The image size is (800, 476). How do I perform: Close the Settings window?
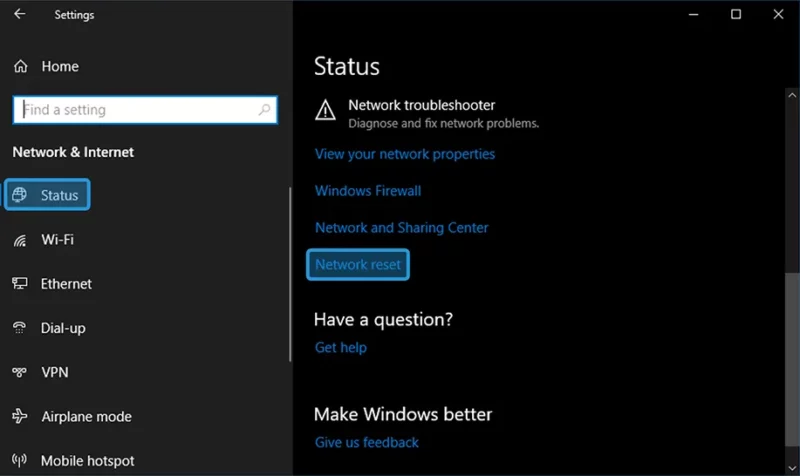coord(778,14)
